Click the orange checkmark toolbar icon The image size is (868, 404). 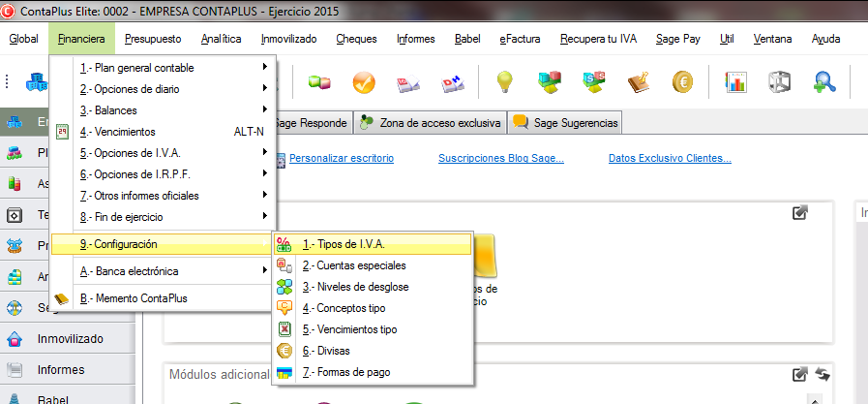coord(364,83)
